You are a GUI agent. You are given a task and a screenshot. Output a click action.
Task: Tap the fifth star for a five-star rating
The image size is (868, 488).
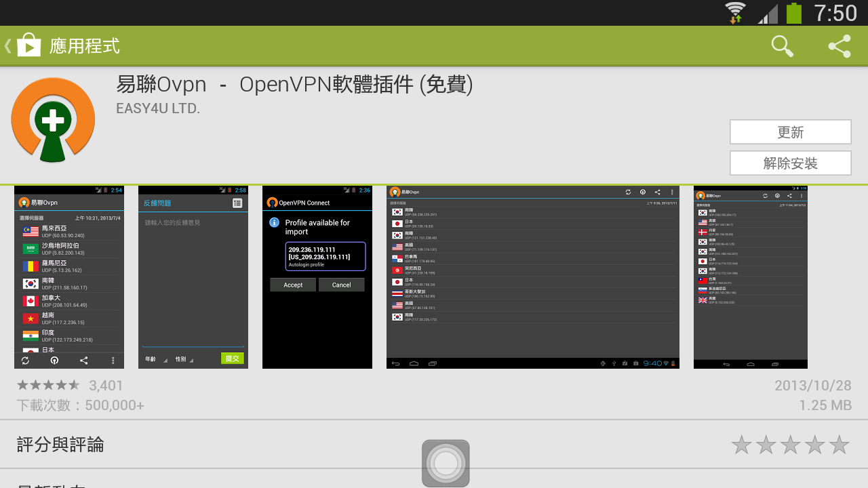coord(839,445)
